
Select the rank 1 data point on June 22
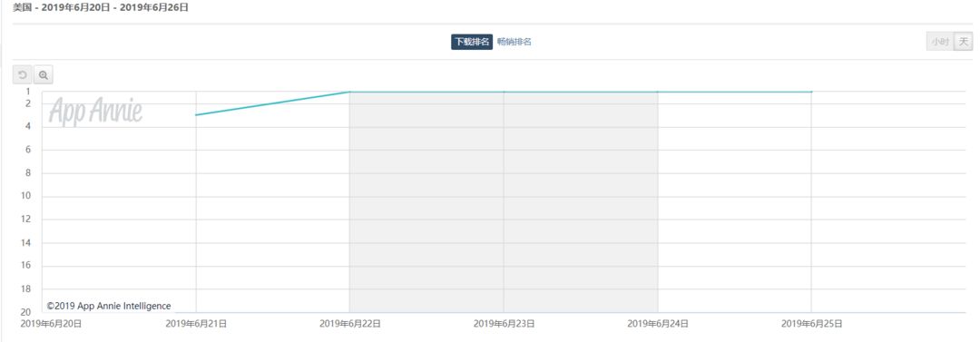click(350, 92)
